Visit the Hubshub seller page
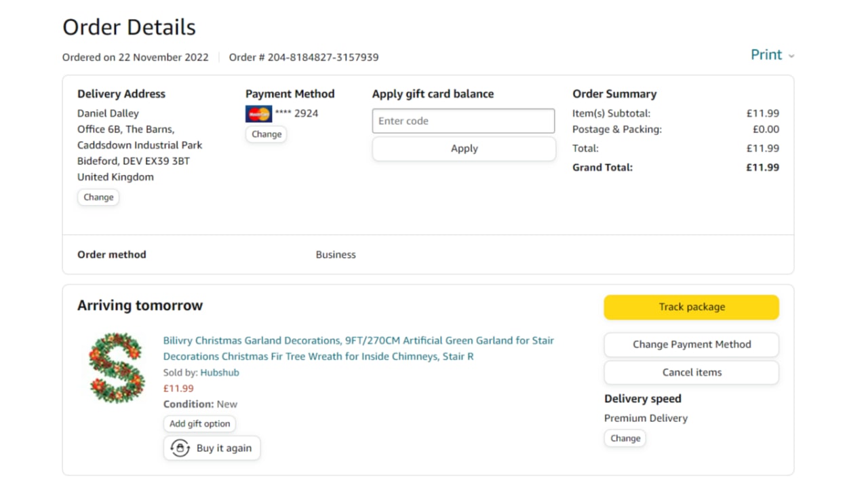Image resolution: width=868 pixels, height=483 pixels. (x=219, y=372)
